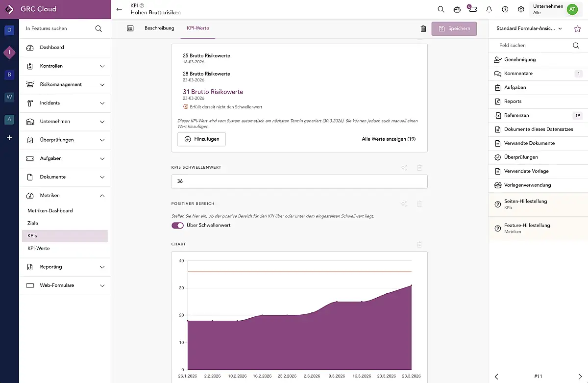Viewport: 588px width, 383px height.
Task: Open Kommentare in right panel
Action: pyautogui.click(x=518, y=74)
